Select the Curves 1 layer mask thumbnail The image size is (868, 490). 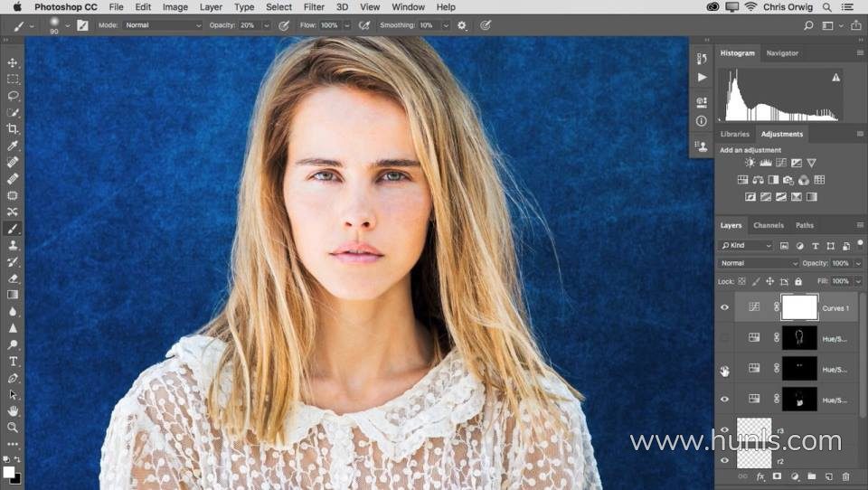798,307
